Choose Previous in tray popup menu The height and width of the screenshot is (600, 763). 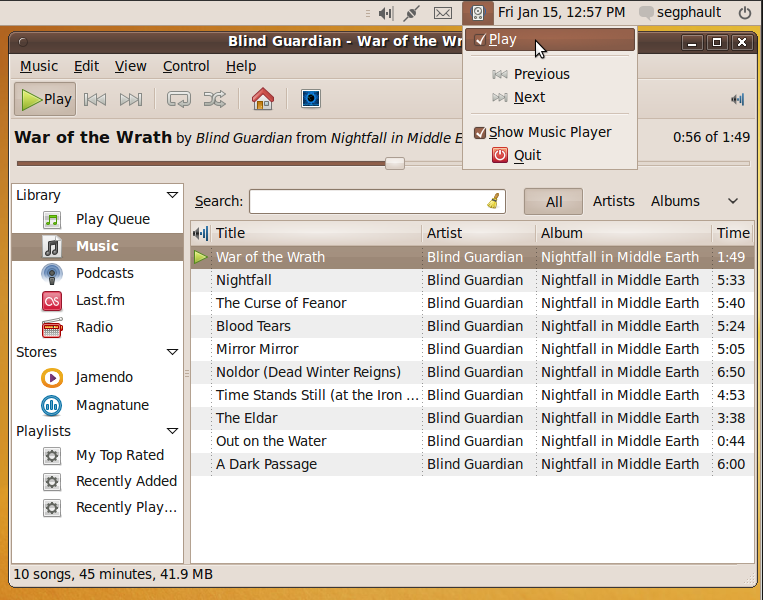[550, 74]
